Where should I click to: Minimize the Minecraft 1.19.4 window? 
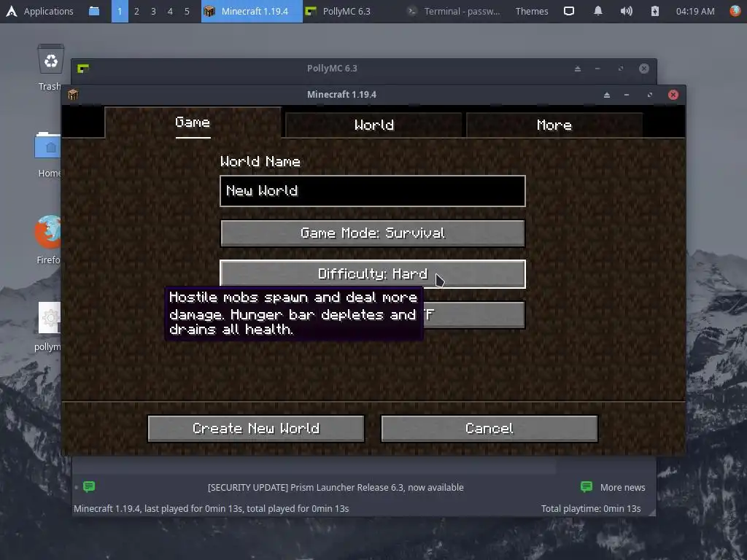coord(627,95)
